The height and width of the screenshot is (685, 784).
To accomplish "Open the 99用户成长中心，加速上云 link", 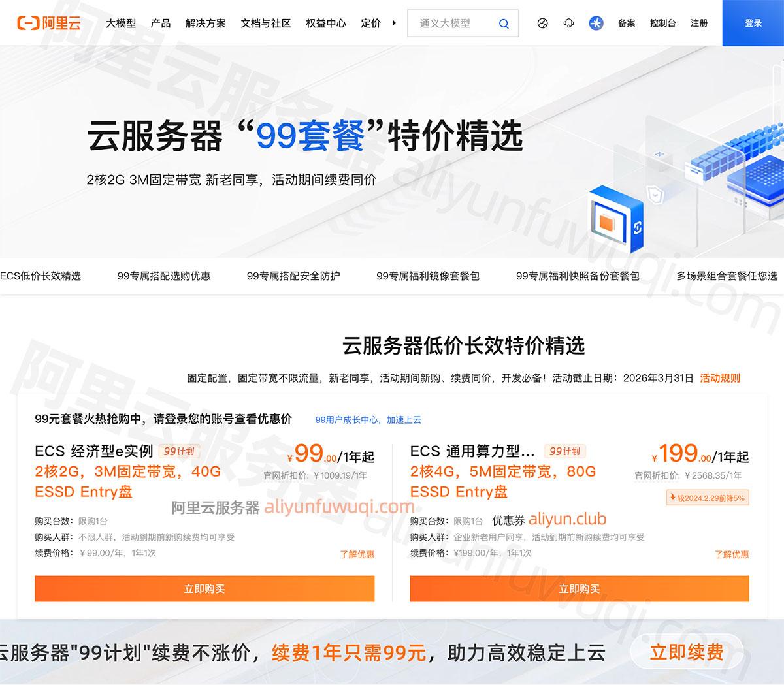I will pyautogui.click(x=368, y=420).
